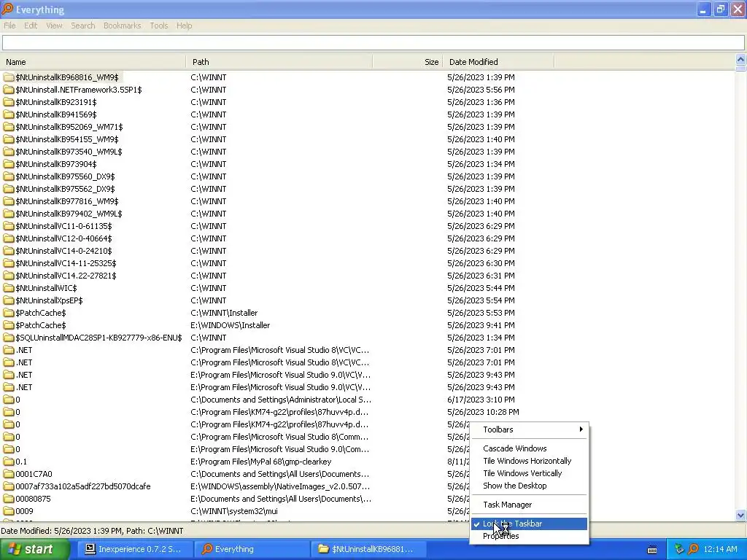
Task: Expand the Toolbars submenu
Action: (529, 429)
